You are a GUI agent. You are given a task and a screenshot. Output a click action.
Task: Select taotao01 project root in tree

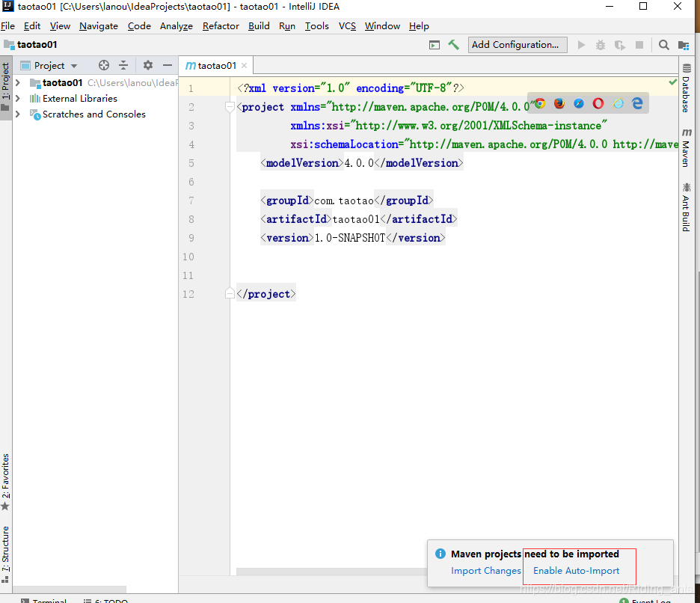point(63,82)
